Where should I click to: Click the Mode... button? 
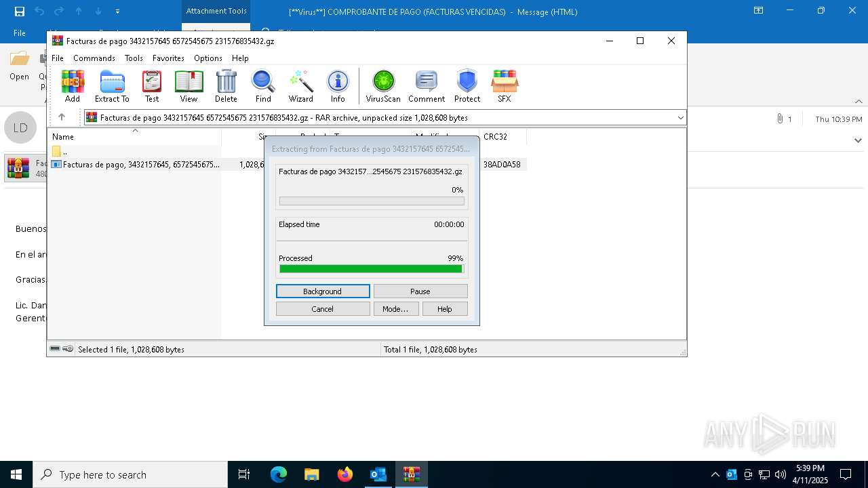tap(396, 308)
